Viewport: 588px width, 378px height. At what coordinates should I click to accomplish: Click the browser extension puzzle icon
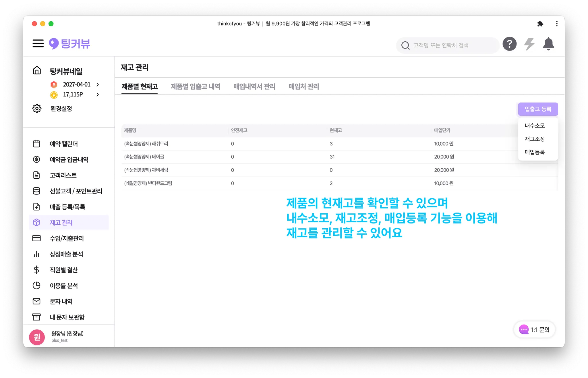(540, 24)
